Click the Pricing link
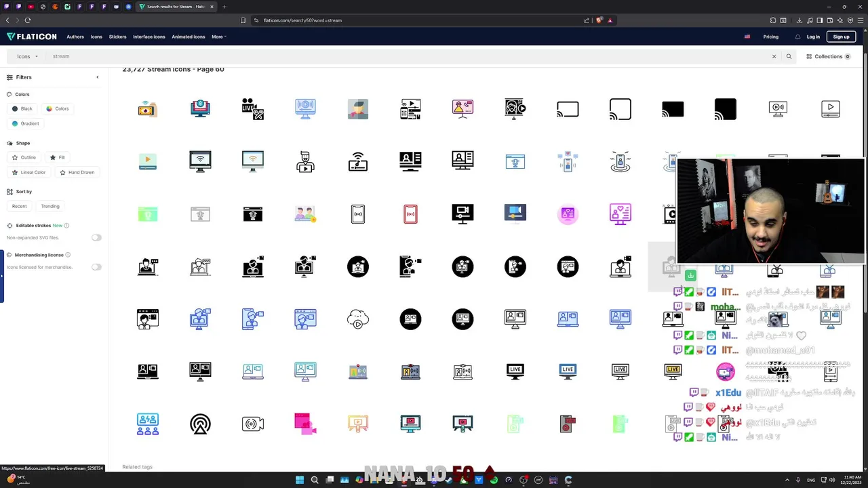 click(771, 37)
